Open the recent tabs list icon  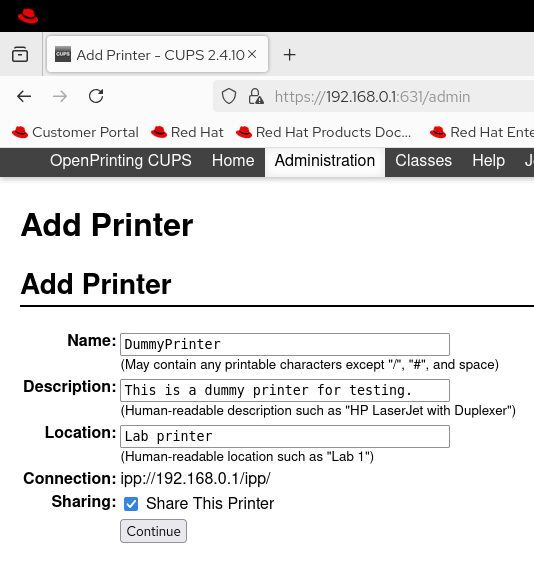(x=20, y=55)
